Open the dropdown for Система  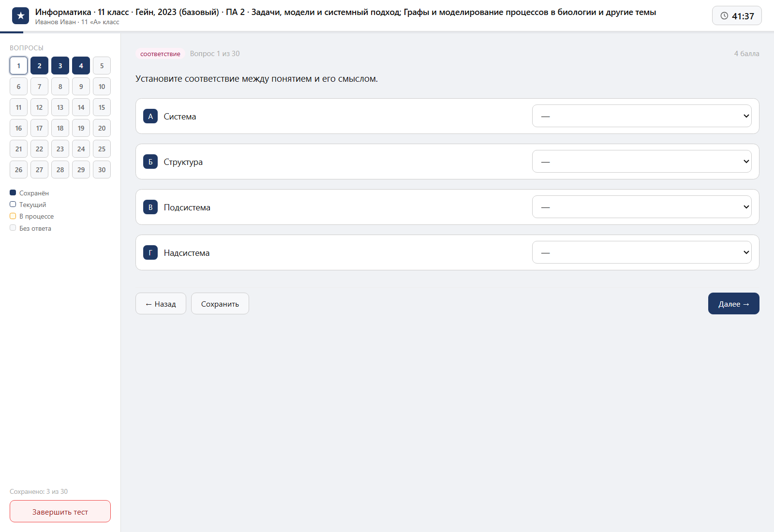641,116
